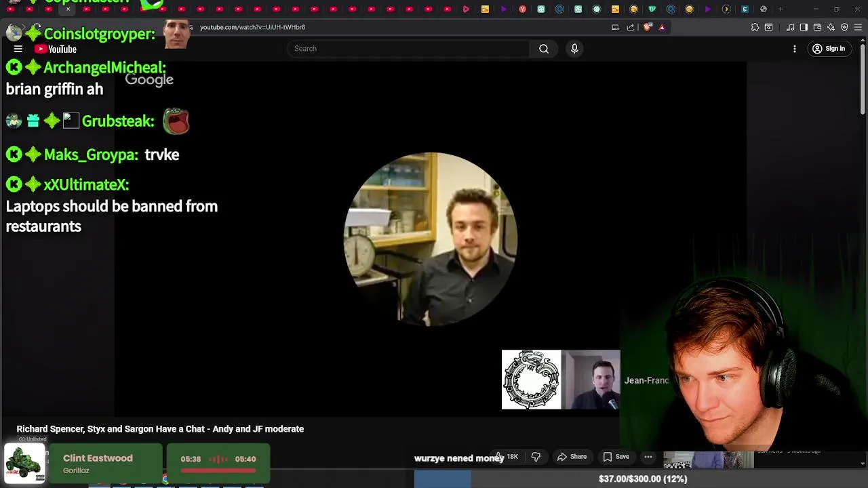Open the Leo AI sparkle icon

pos(831,27)
